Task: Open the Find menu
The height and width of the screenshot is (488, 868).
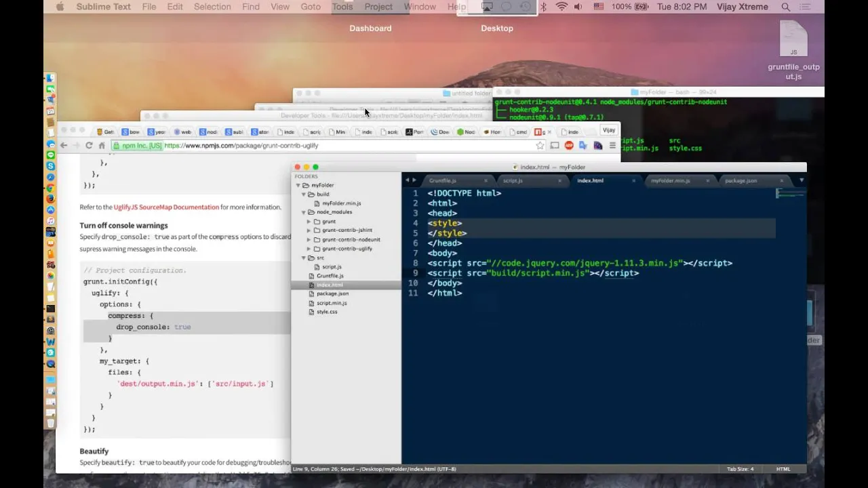Action: [x=251, y=7]
